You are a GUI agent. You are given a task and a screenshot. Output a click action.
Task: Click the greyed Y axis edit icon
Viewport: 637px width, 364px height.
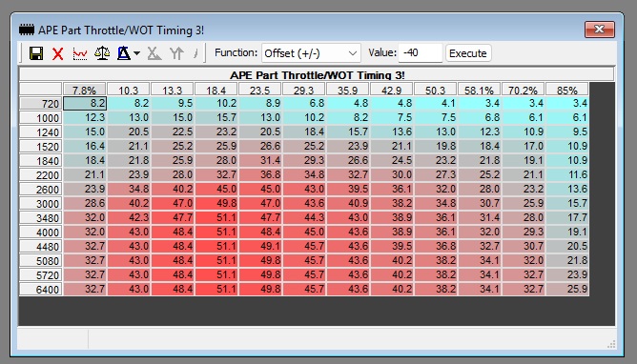[x=176, y=53]
